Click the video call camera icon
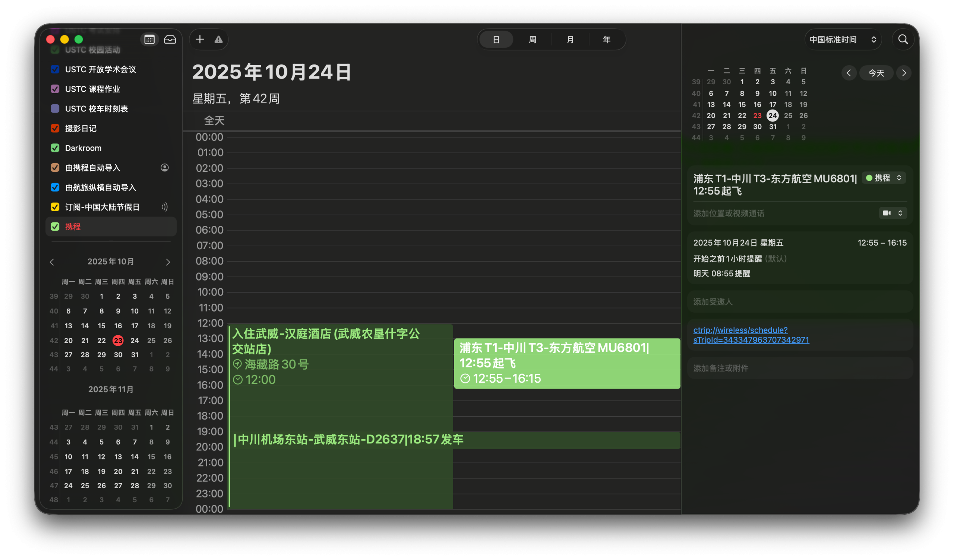 pos(887,213)
